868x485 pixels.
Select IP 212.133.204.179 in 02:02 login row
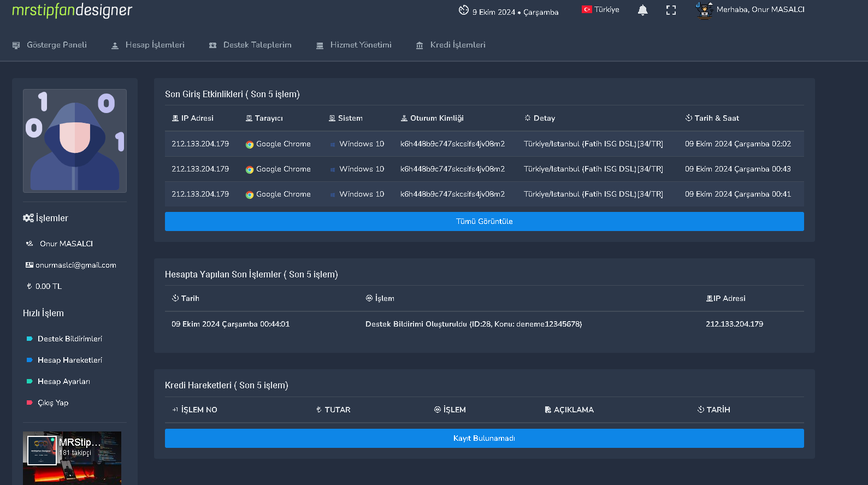coord(200,144)
